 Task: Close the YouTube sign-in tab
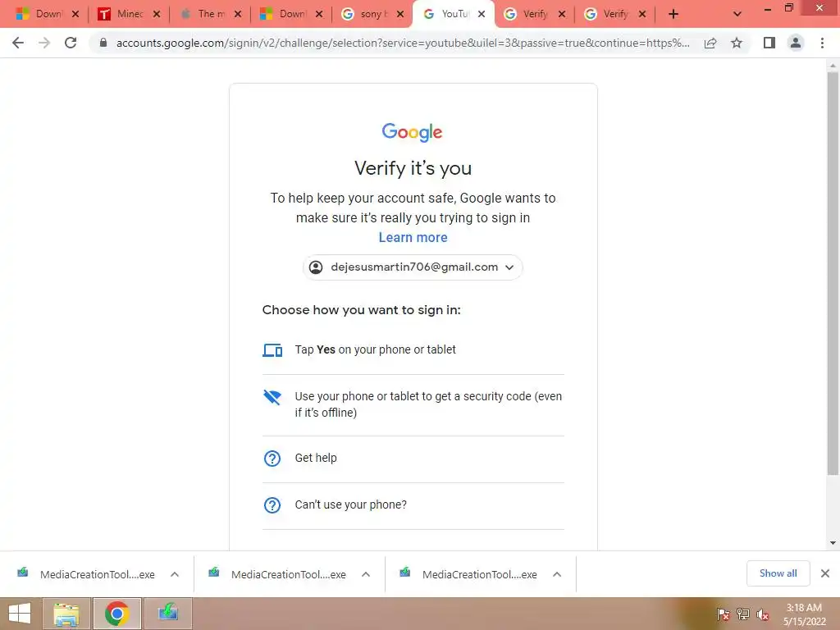tap(482, 14)
